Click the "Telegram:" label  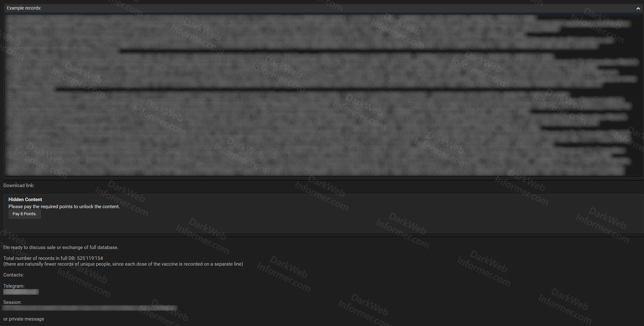click(x=14, y=286)
